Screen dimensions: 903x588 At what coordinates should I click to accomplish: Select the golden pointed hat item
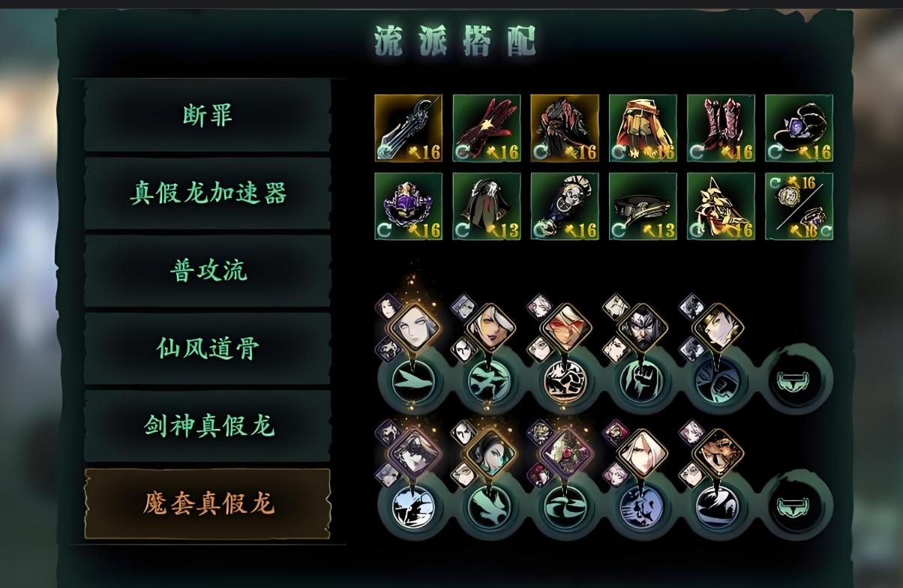[721, 206]
